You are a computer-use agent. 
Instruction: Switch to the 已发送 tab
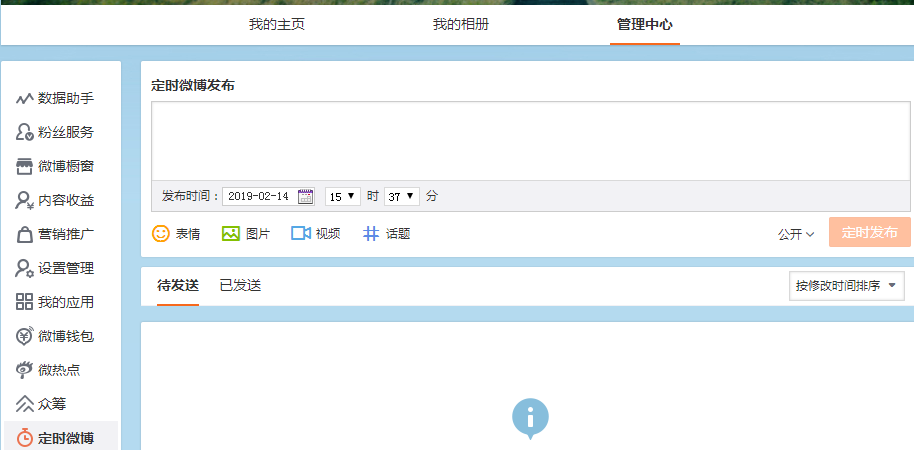coord(240,286)
